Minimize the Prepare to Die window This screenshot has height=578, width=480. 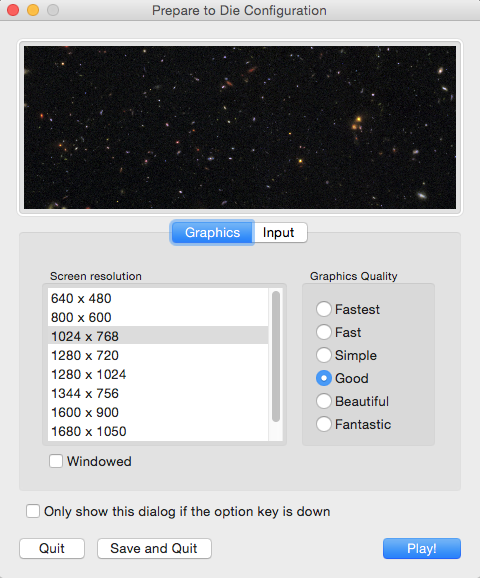[33, 10]
